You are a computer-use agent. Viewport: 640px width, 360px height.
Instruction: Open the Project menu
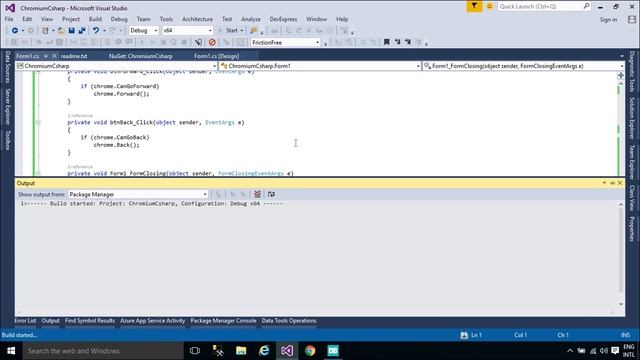pyautogui.click(x=71, y=19)
